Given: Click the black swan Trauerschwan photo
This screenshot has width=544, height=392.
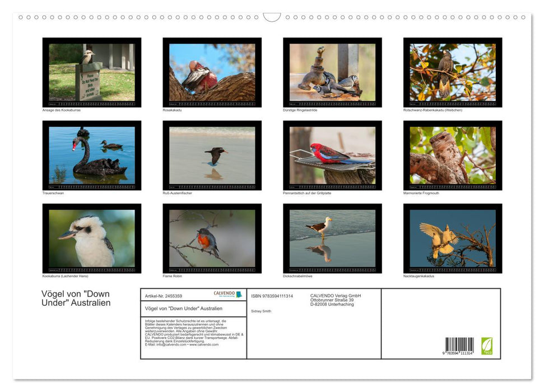Looking at the screenshot, I should pyautogui.click(x=91, y=155).
